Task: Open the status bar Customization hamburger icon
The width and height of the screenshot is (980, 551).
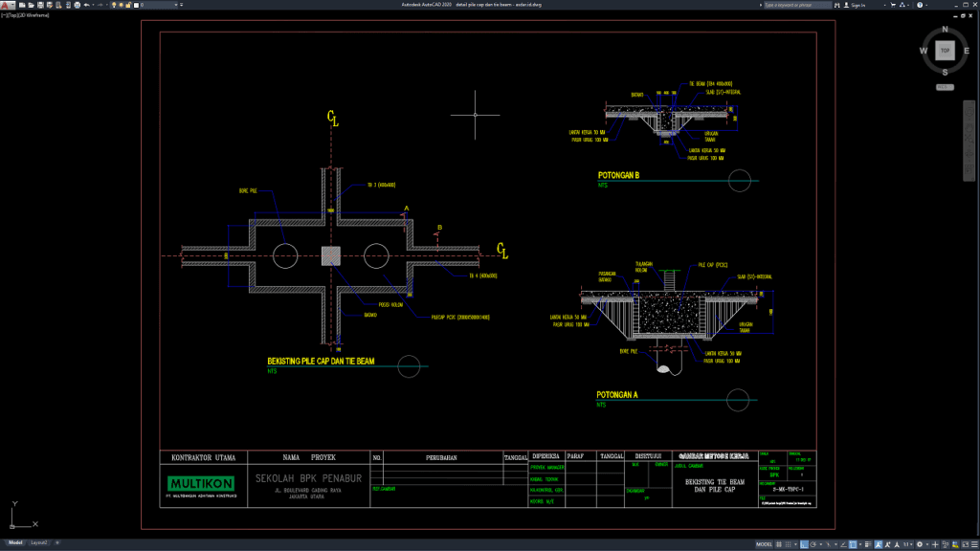Action: click(x=973, y=544)
